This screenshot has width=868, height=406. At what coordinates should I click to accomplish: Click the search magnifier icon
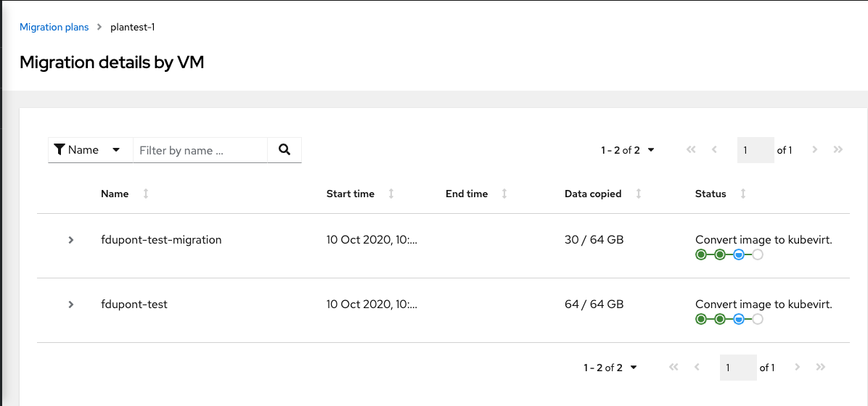pos(284,150)
